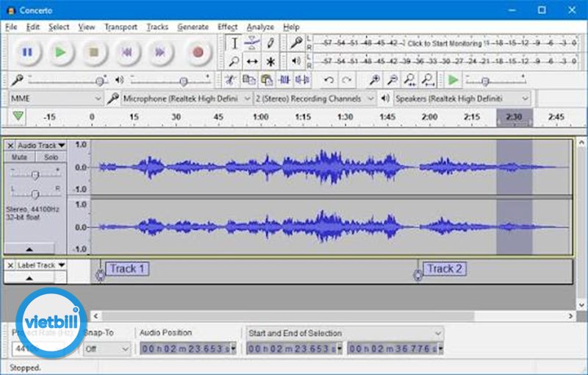Image resolution: width=588 pixels, height=375 pixels.
Task: Click the Track 1 label
Action: [127, 268]
